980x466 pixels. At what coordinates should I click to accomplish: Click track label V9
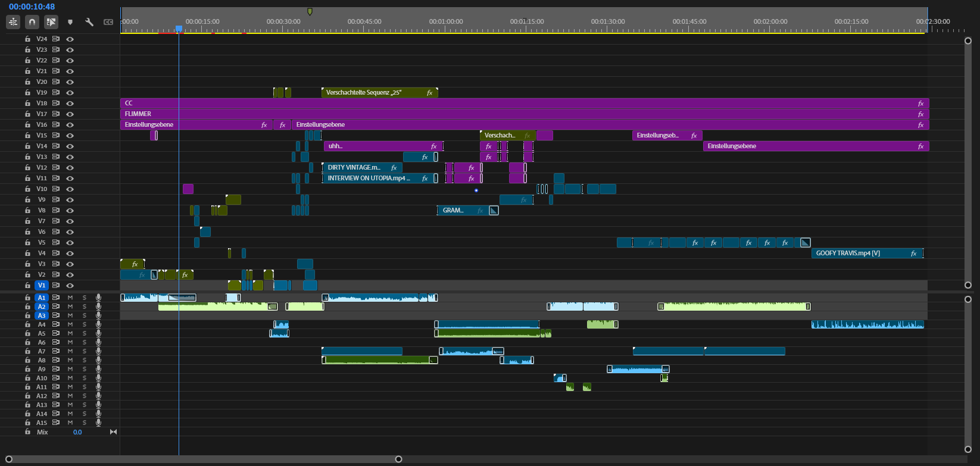42,199
